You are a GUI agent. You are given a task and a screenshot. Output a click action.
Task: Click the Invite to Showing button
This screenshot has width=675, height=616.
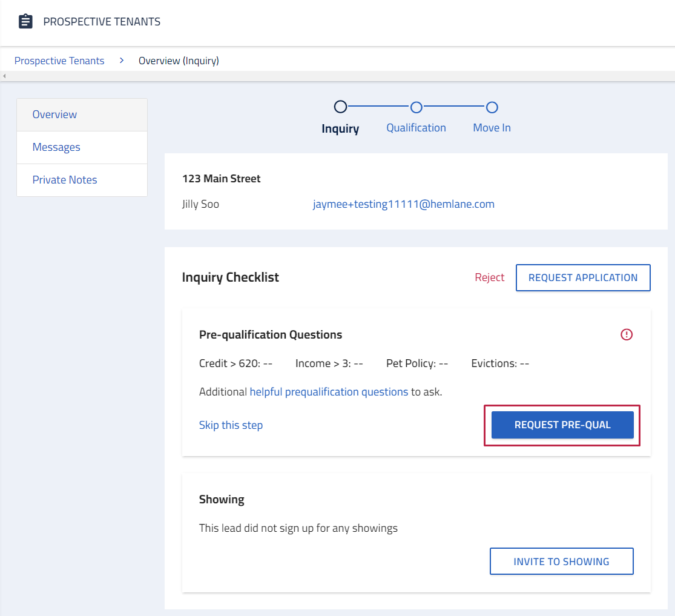coord(561,561)
